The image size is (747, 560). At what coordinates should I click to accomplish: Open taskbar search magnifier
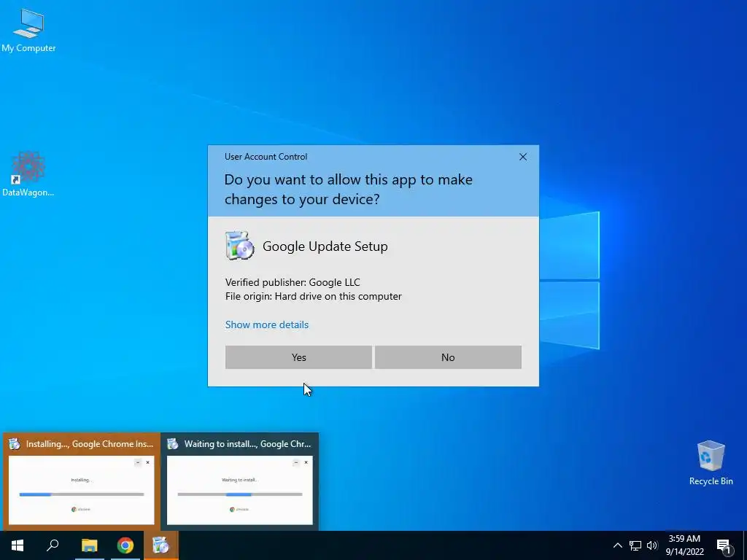53,545
